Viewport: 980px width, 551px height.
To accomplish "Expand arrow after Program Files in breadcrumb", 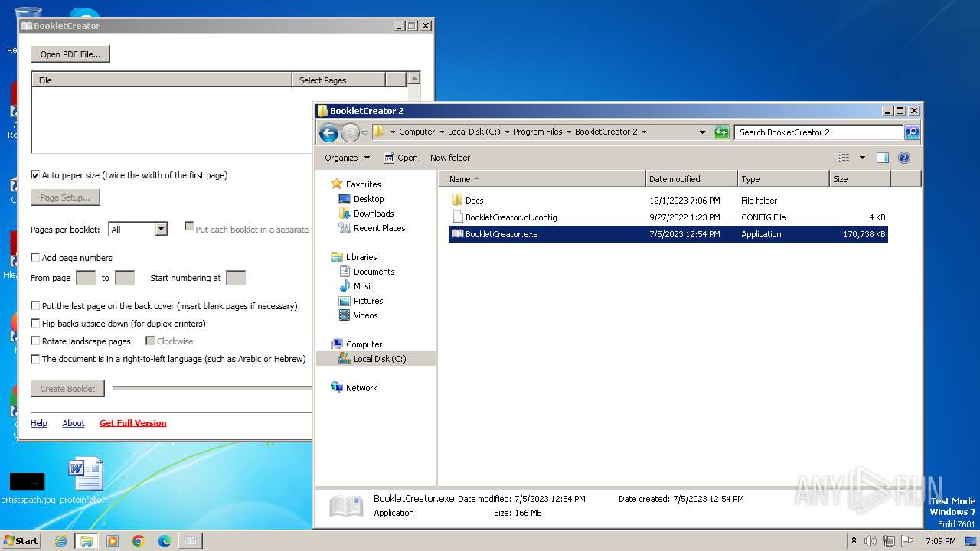I will (569, 132).
